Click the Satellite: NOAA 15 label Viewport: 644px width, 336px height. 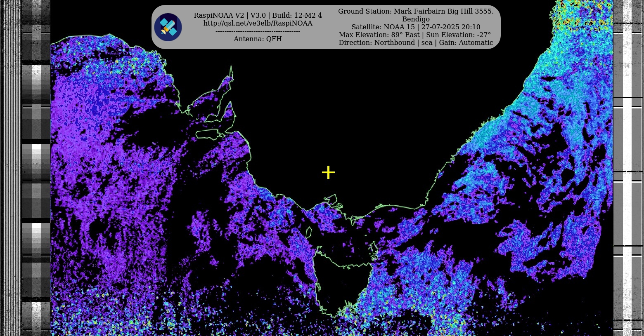click(383, 27)
